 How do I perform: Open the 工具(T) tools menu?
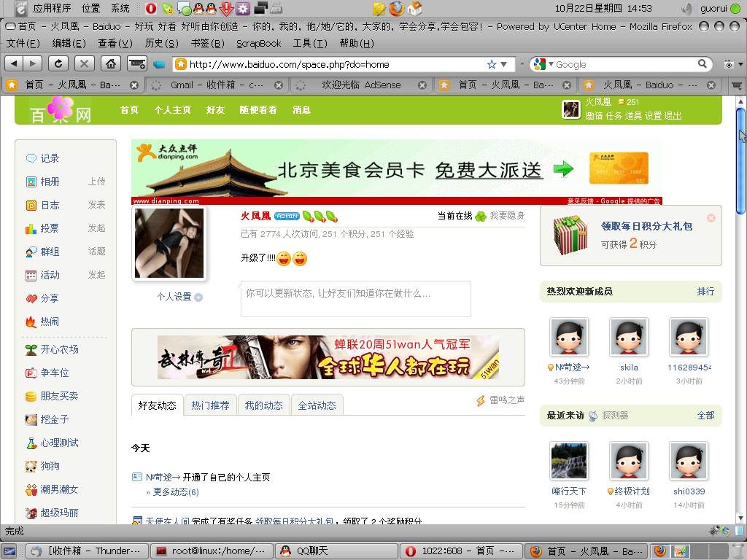310,43
